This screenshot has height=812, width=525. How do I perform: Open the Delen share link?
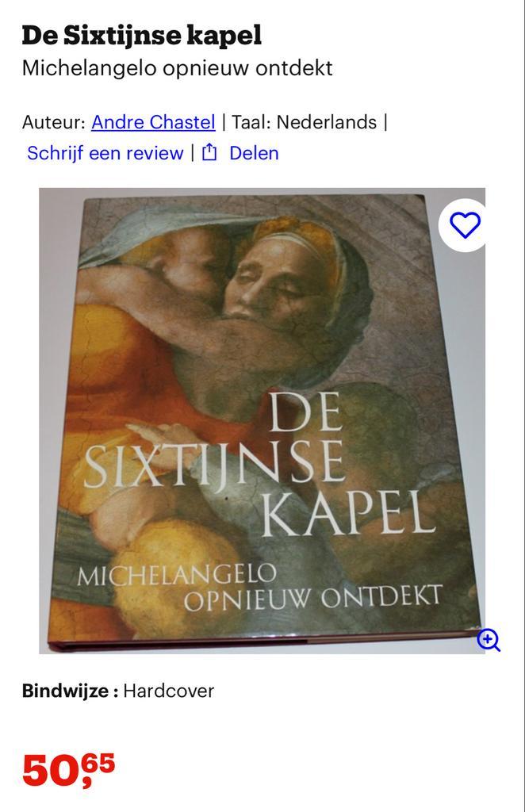254,153
